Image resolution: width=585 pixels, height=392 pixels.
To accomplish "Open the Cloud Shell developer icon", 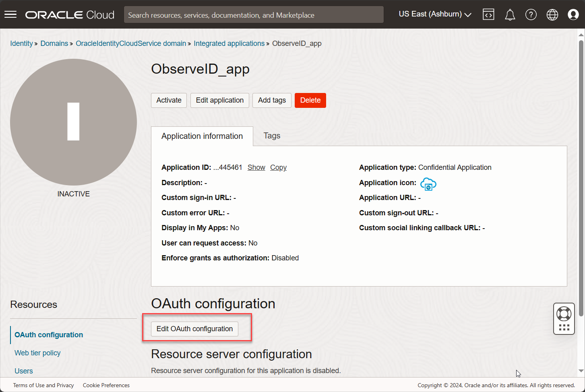I will coord(488,14).
